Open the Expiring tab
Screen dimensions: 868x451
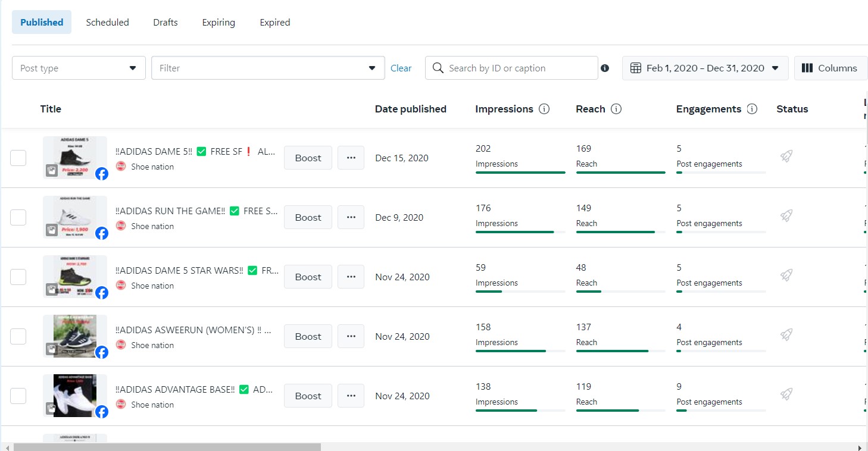[218, 22]
